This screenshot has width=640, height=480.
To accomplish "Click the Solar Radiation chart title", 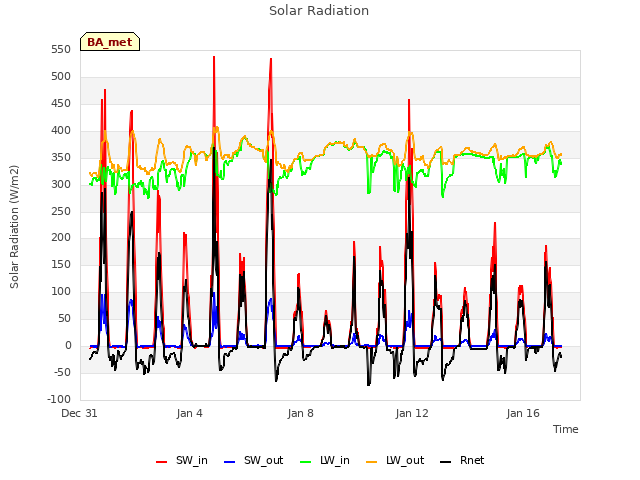I will pyautogui.click(x=319, y=11).
